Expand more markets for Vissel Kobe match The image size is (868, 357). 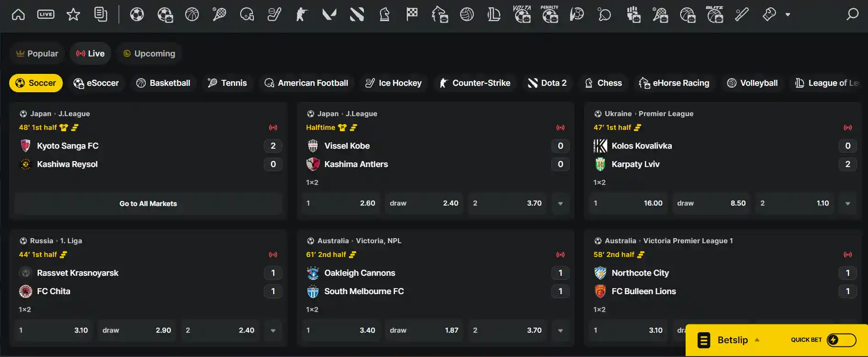pyautogui.click(x=560, y=203)
